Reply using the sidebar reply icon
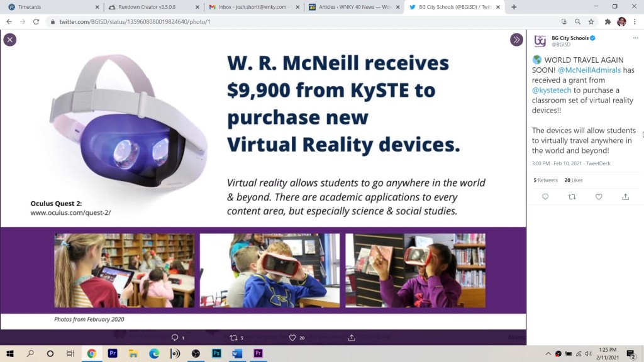This screenshot has height=362, width=644. [545, 197]
